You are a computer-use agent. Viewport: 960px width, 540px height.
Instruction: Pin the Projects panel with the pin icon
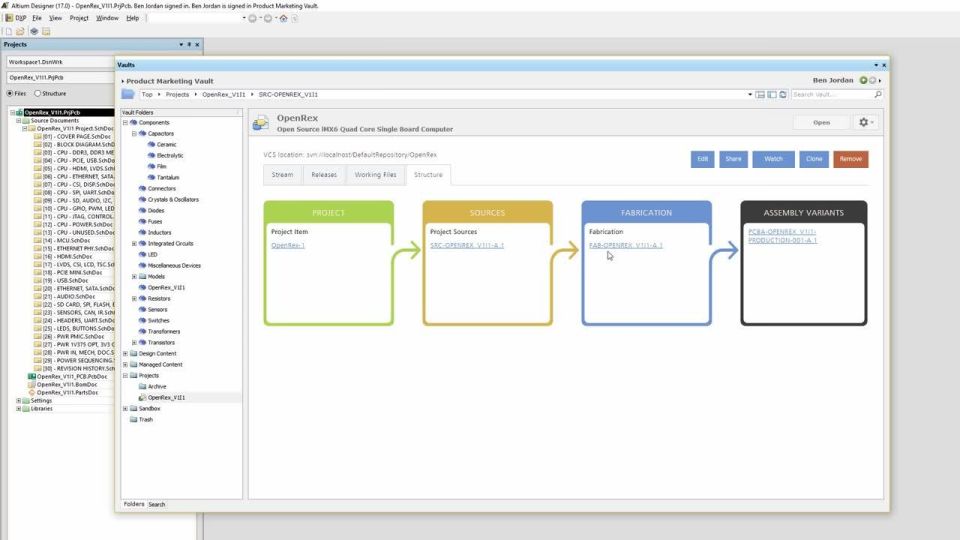tap(189, 45)
